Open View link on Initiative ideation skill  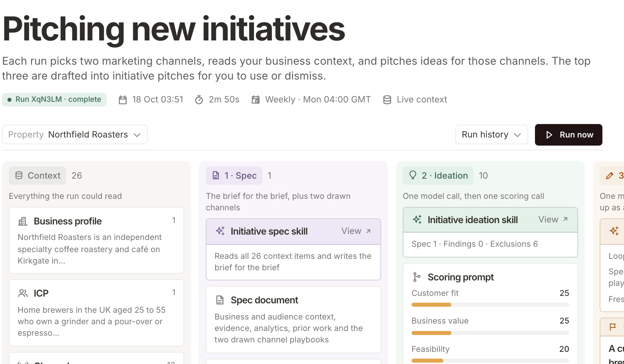(x=553, y=220)
